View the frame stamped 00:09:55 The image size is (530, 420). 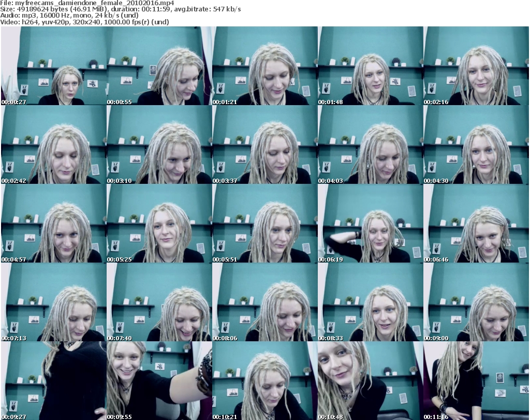(x=159, y=381)
